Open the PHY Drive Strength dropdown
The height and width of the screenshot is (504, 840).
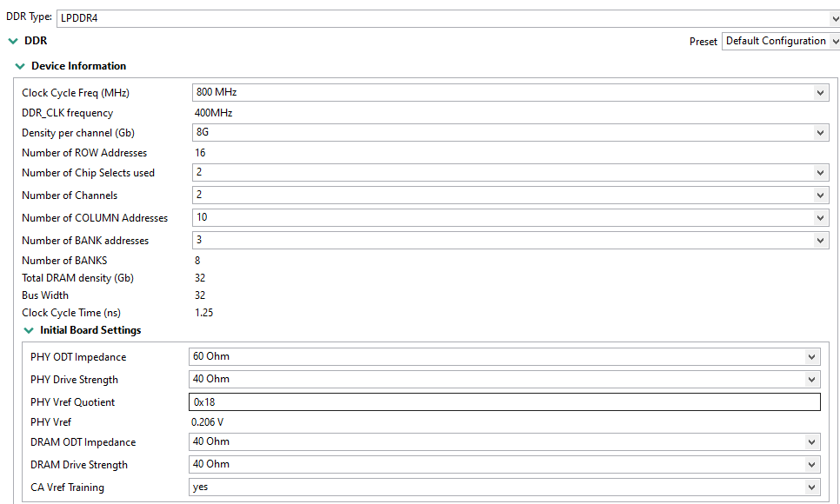pos(504,380)
